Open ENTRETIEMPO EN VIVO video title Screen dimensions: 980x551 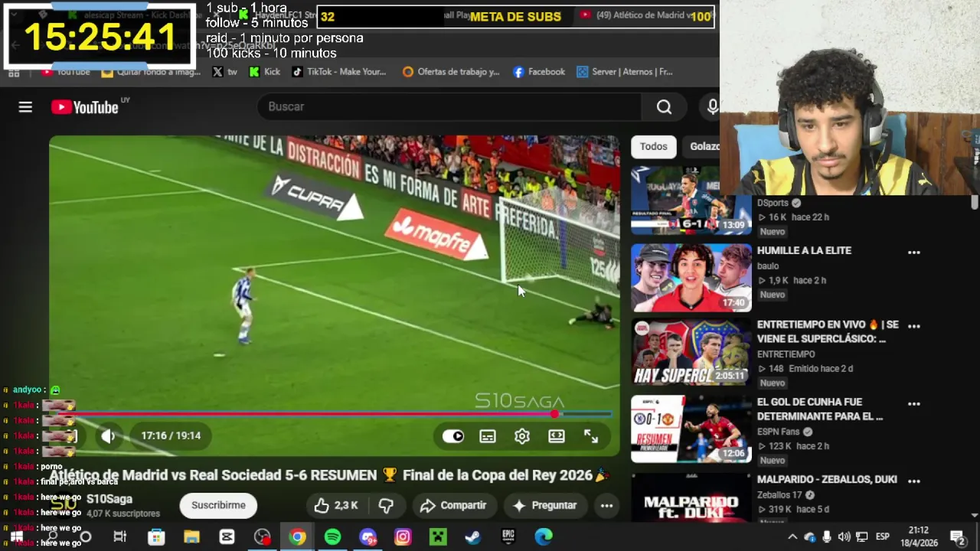point(828,331)
